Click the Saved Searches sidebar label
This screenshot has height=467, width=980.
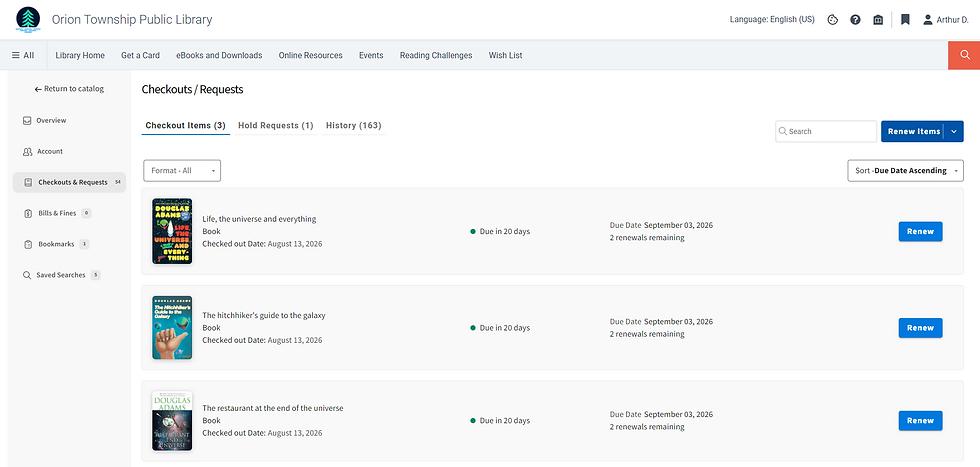point(61,275)
